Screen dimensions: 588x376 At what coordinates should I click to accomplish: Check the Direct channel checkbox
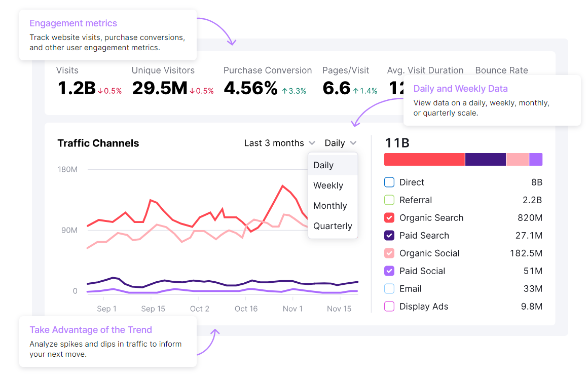(389, 182)
